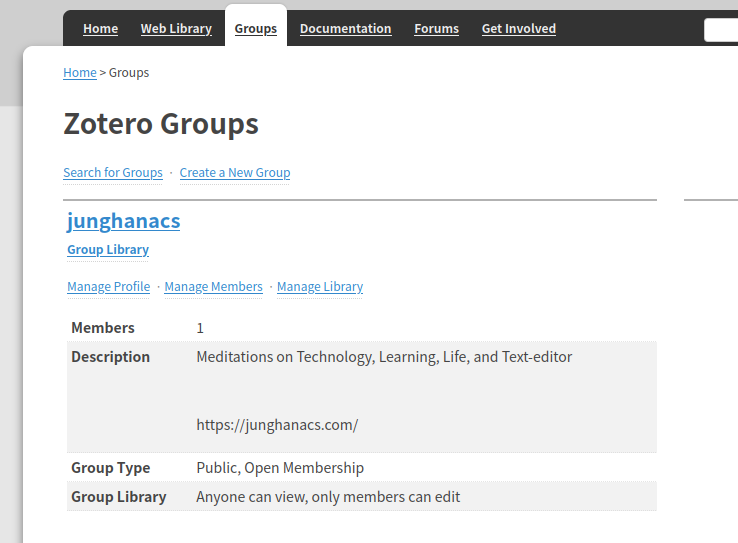Open the Get Involved tab

tap(519, 29)
